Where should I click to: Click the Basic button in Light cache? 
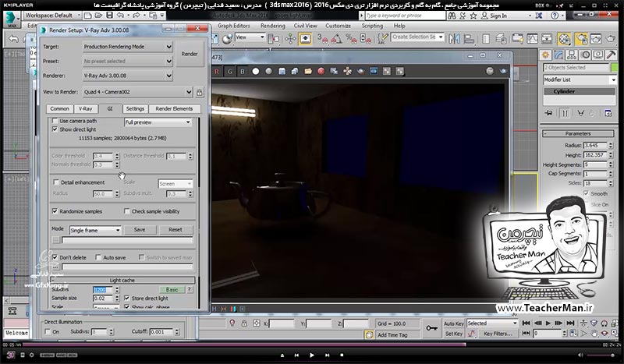(172, 290)
